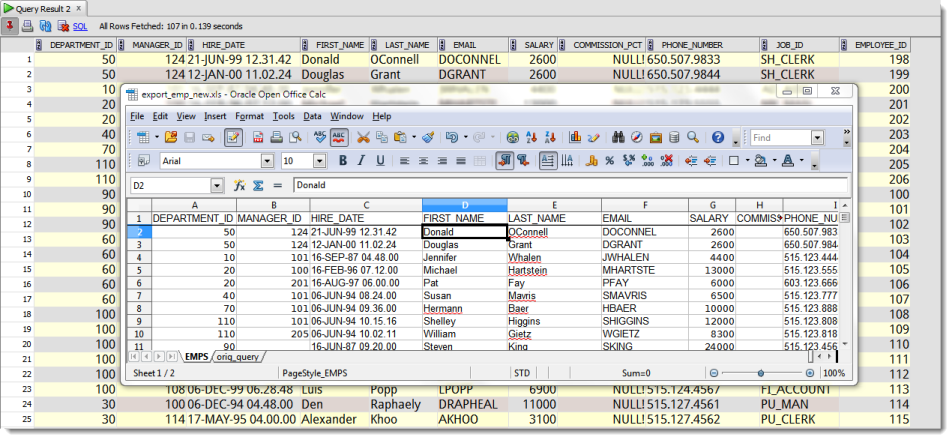Open the Insert menu
The height and width of the screenshot is (440, 952).
[215, 116]
